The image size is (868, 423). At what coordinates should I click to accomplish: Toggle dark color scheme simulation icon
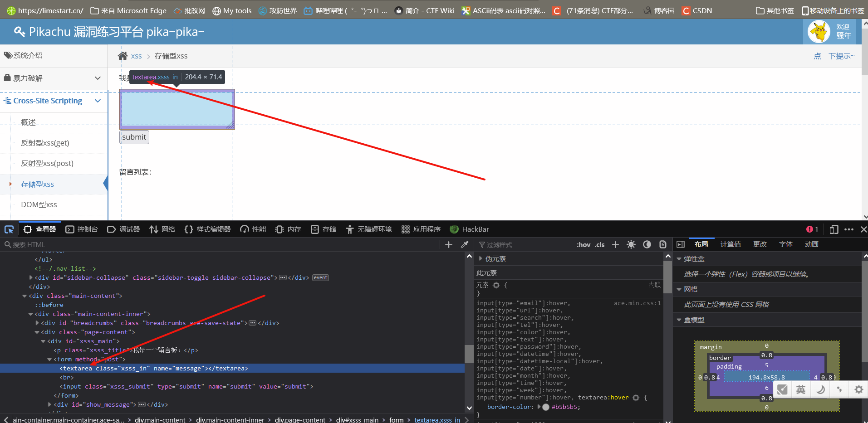(647, 245)
